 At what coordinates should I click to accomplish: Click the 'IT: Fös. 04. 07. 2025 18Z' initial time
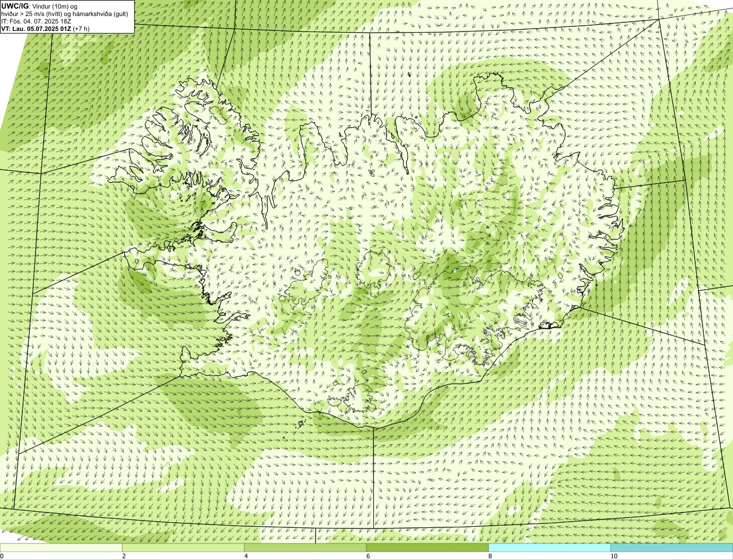[x=37, y=21]
